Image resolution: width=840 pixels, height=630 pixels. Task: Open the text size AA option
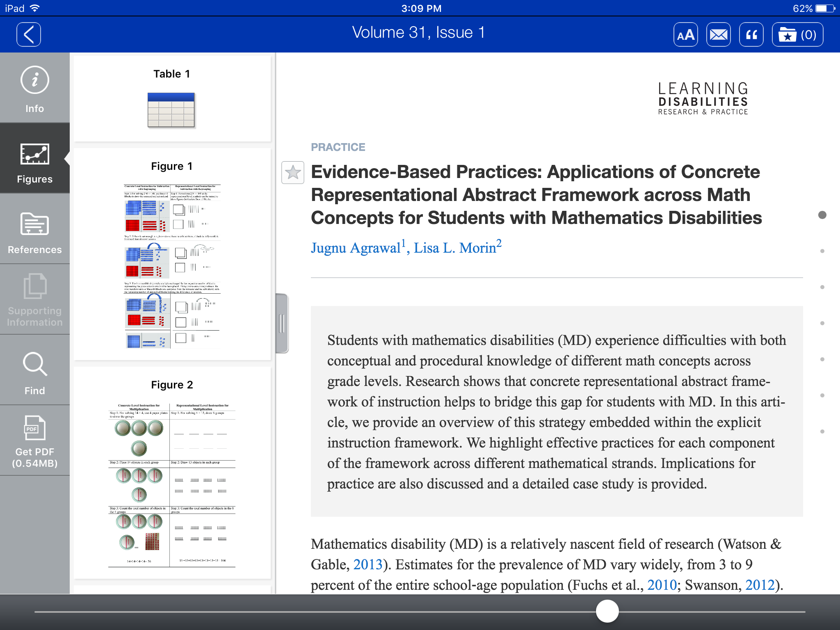[685, 34]
